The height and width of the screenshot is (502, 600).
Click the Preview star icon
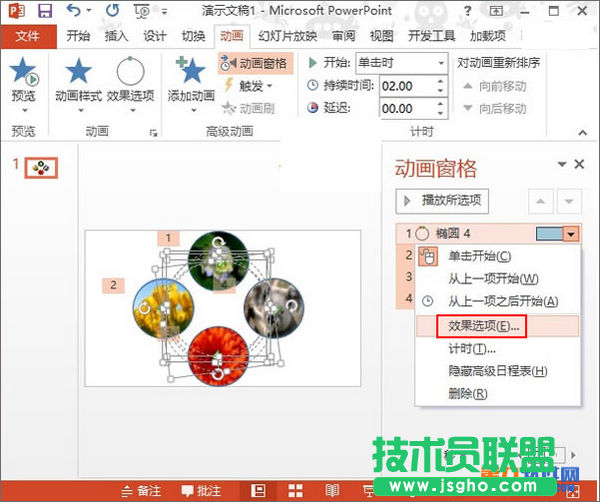pyautogui.click(x=24, y=71)
